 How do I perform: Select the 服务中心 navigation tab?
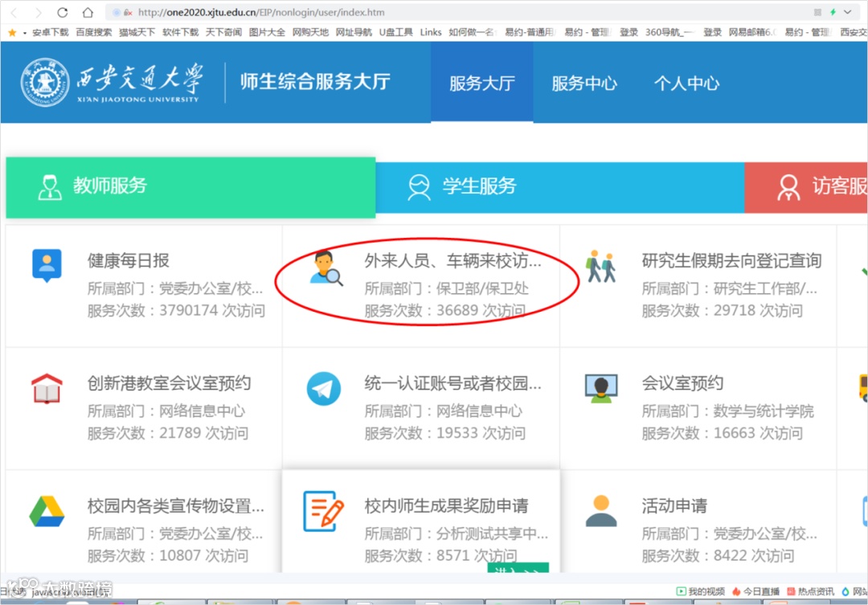584,83
